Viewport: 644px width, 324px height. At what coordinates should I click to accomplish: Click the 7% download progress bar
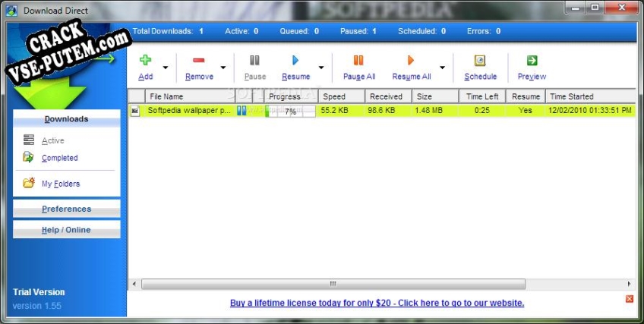[x=289, y=111]
